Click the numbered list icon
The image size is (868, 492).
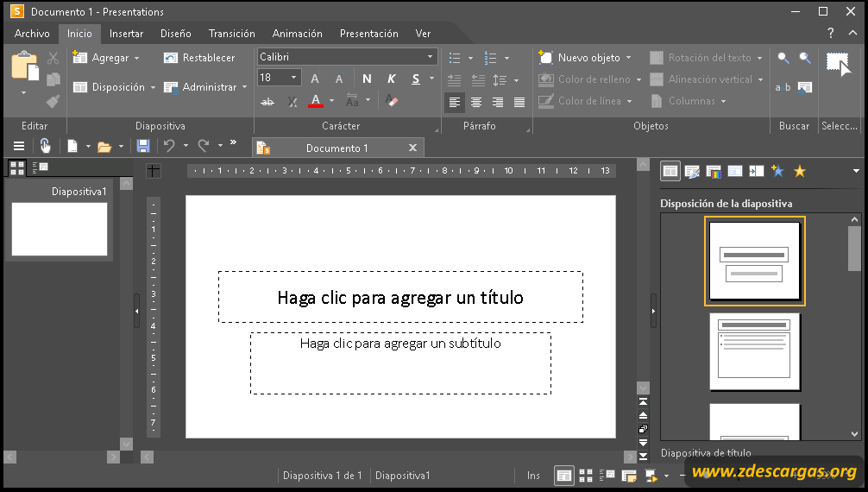point(490,58)
